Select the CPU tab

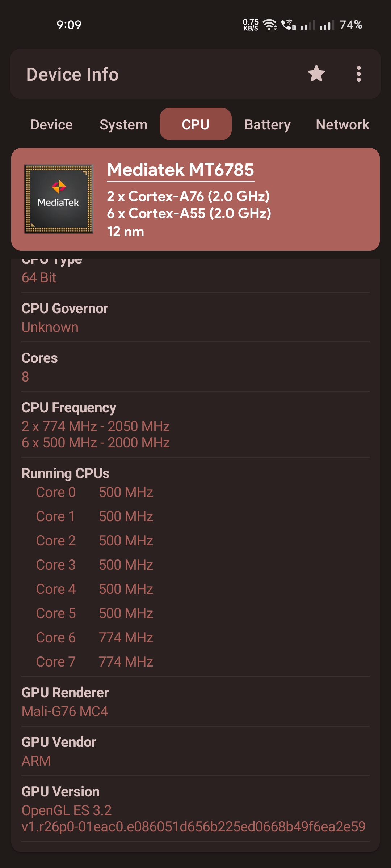(x=195, y=124)
